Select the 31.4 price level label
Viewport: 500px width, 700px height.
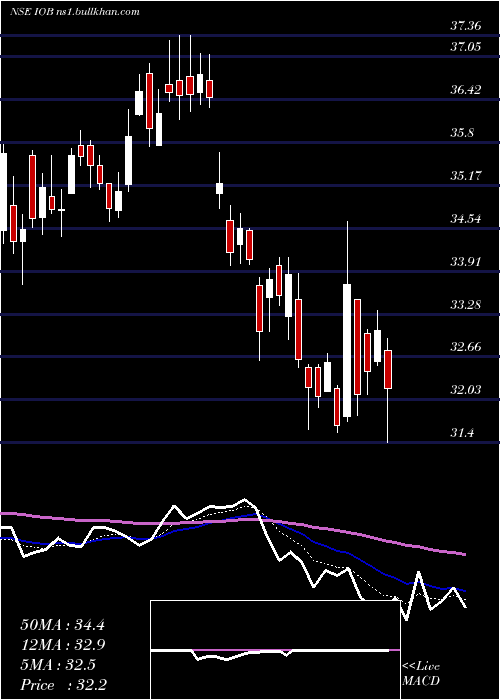[462, 433]
